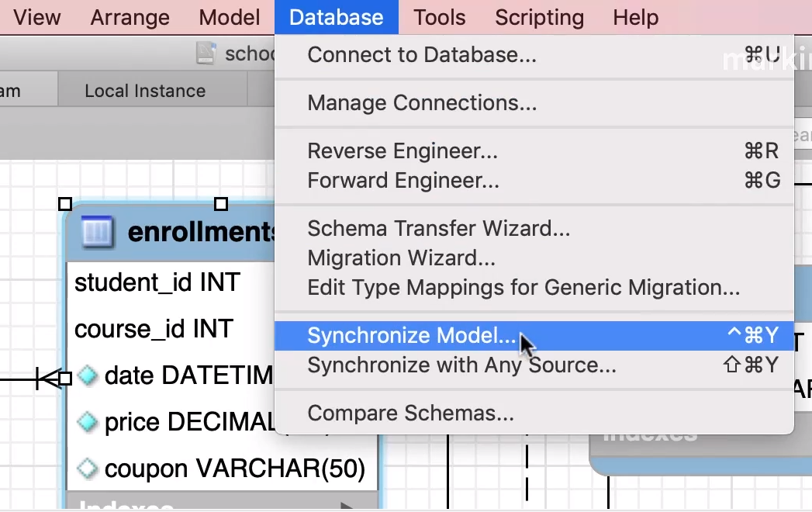Select the student_id INT column row

click(x=157, y=283)
